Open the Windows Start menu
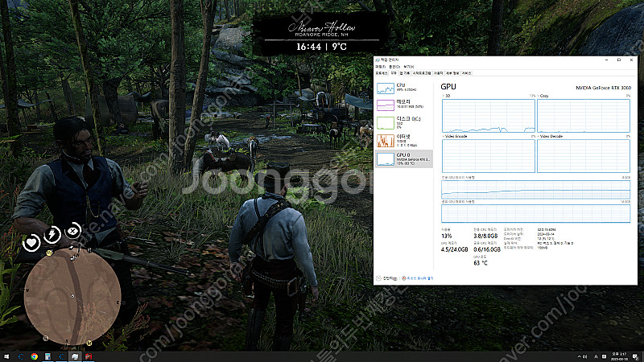 [6, 356]
